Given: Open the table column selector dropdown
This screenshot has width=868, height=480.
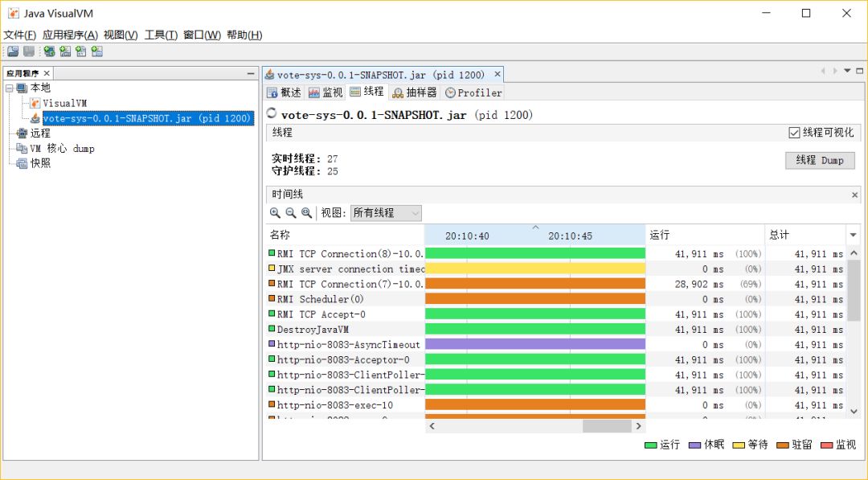Looking at the screenshot, I should point(853,236).
